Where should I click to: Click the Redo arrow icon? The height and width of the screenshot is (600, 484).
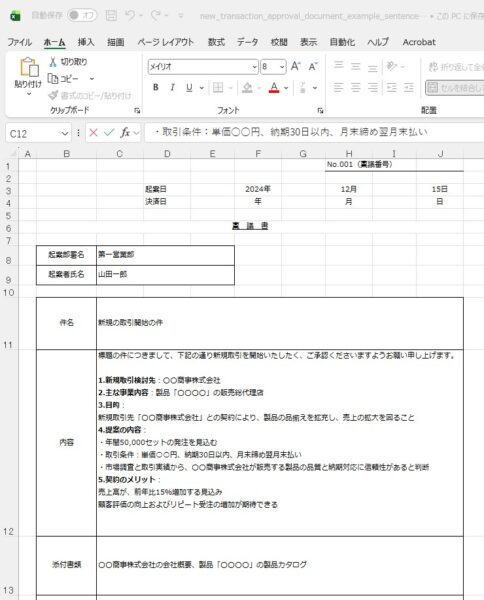[155, 15]
